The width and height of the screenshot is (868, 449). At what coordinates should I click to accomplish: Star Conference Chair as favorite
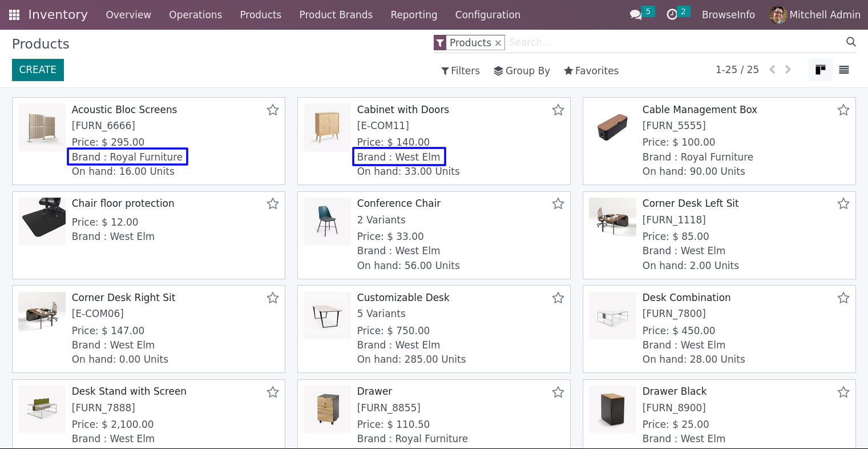(558, 203)
